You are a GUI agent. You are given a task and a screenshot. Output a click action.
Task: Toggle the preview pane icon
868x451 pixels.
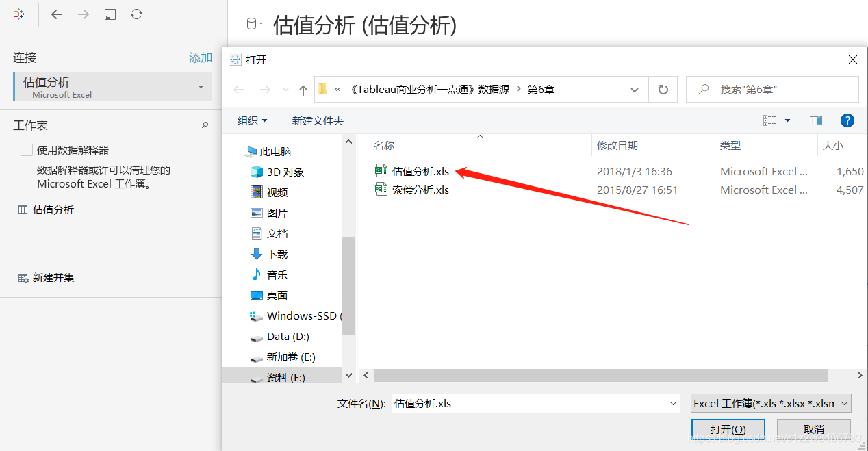pyautogui.click(x=816, y=120)
